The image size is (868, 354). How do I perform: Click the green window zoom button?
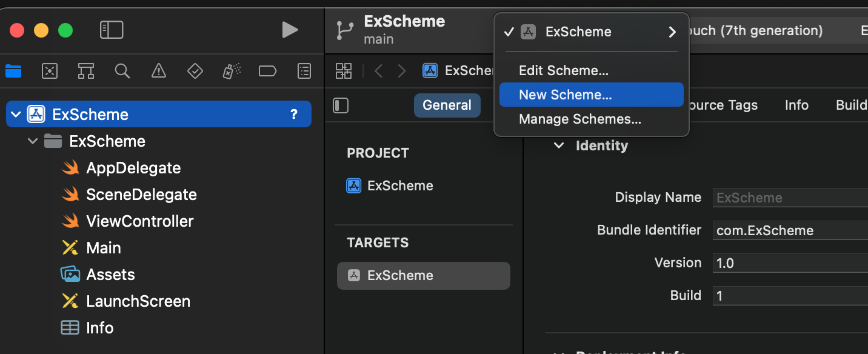click(x=65, y=30)
